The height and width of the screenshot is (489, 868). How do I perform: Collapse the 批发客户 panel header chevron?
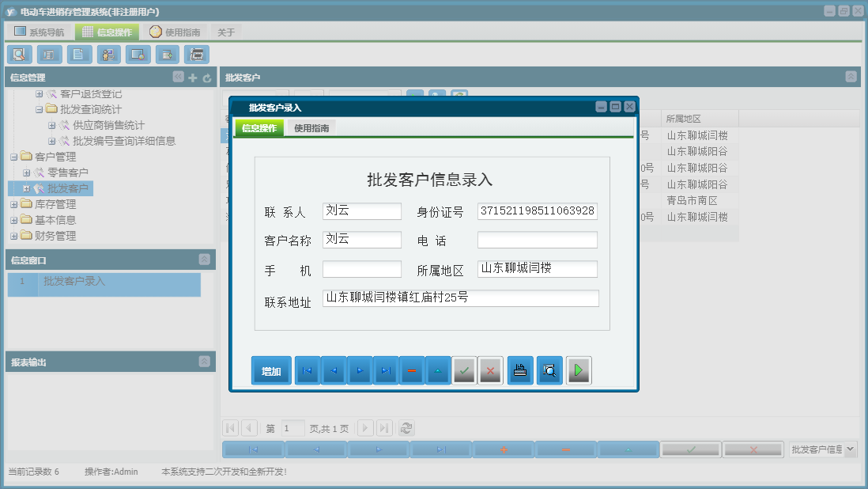[851, 77]
